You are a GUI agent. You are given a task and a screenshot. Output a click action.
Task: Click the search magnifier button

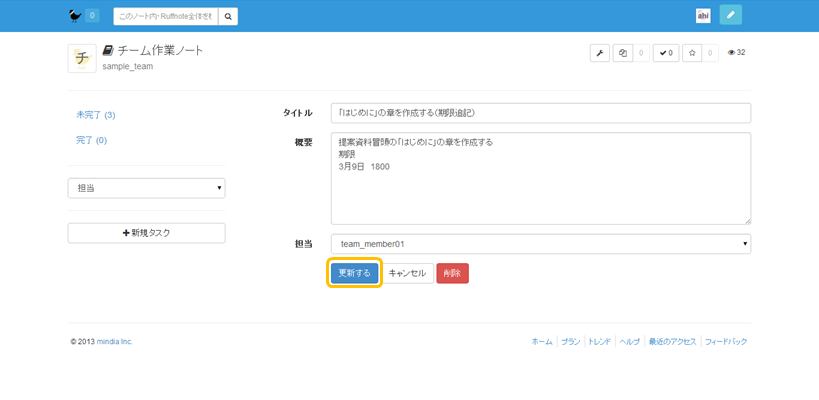point(228,16)
